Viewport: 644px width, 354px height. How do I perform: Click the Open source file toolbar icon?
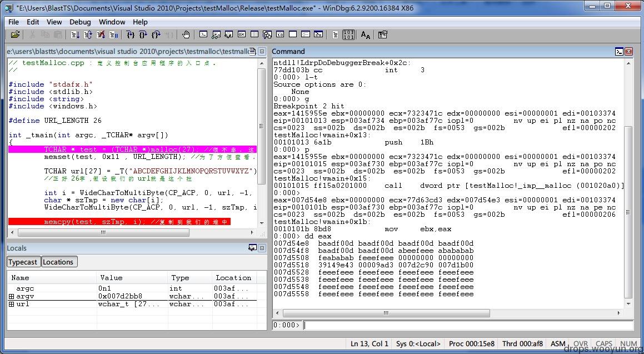click(x=15, y=34)
